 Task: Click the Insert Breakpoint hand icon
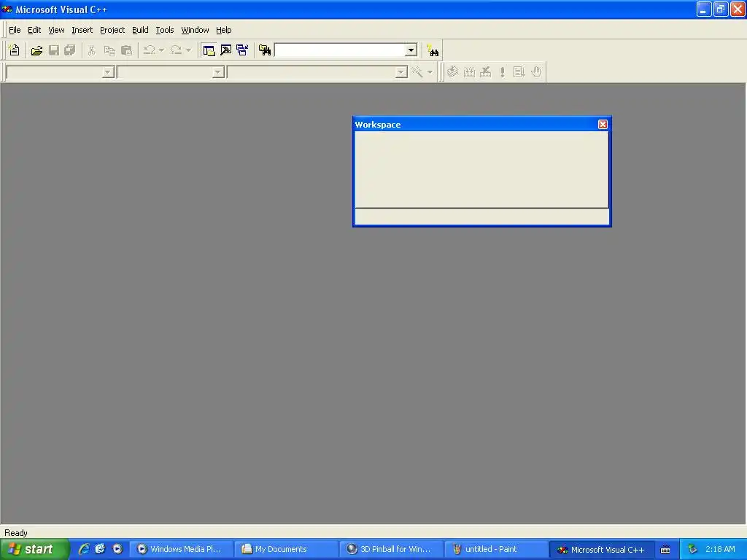(536, 72)
